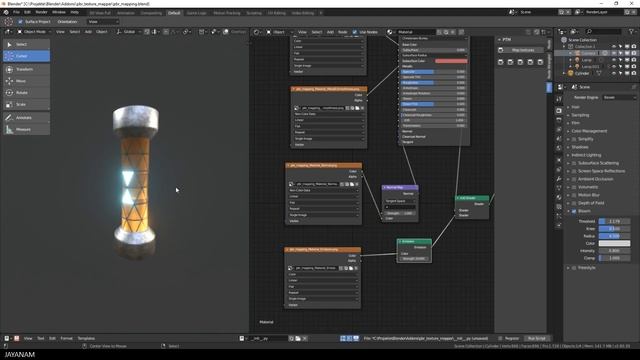Click last texture icon below Map textures

tap(540, 62)
